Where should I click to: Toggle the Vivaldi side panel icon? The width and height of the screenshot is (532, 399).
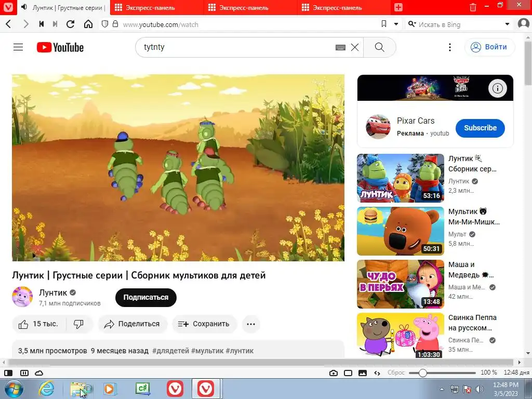coord(8,373)
